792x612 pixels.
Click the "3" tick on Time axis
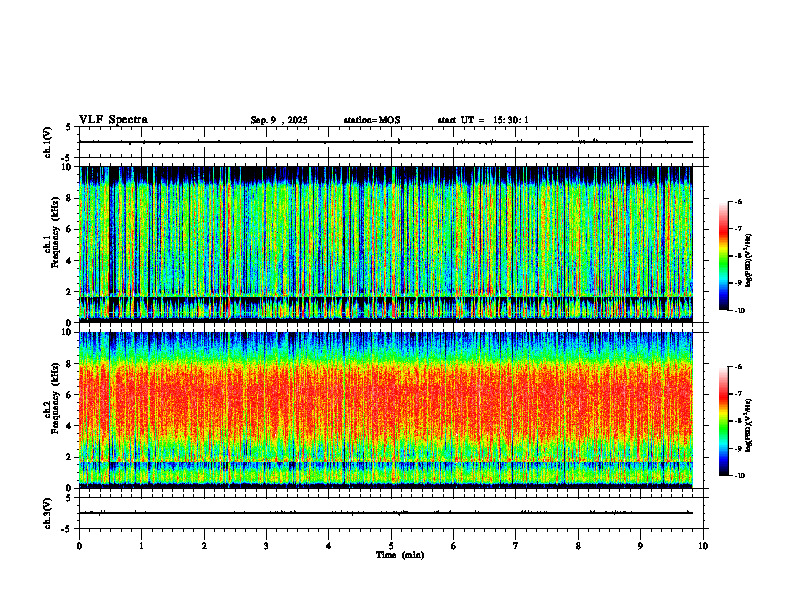266,546
